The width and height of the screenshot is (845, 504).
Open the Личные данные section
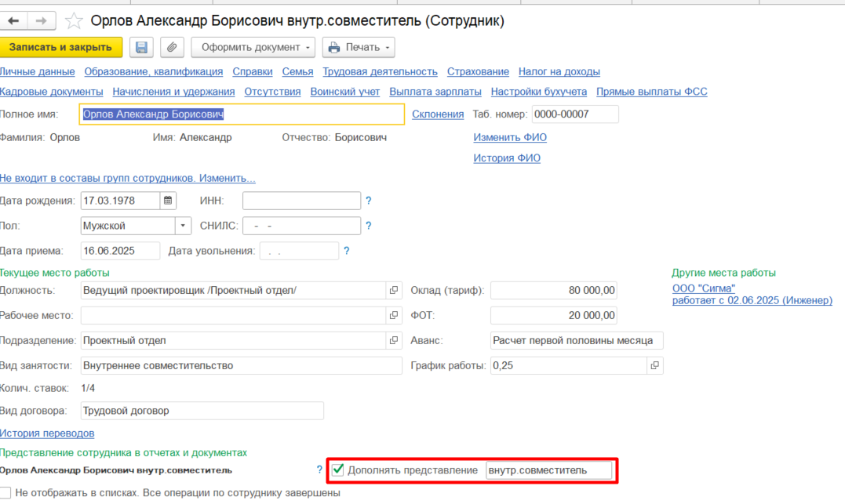click(x=37, y=71)
